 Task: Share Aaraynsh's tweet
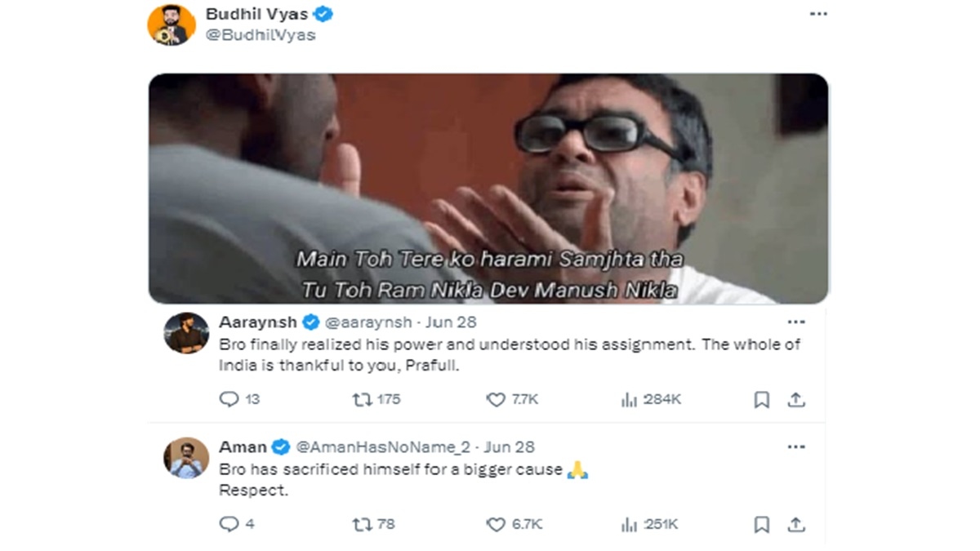pos(796,399)
